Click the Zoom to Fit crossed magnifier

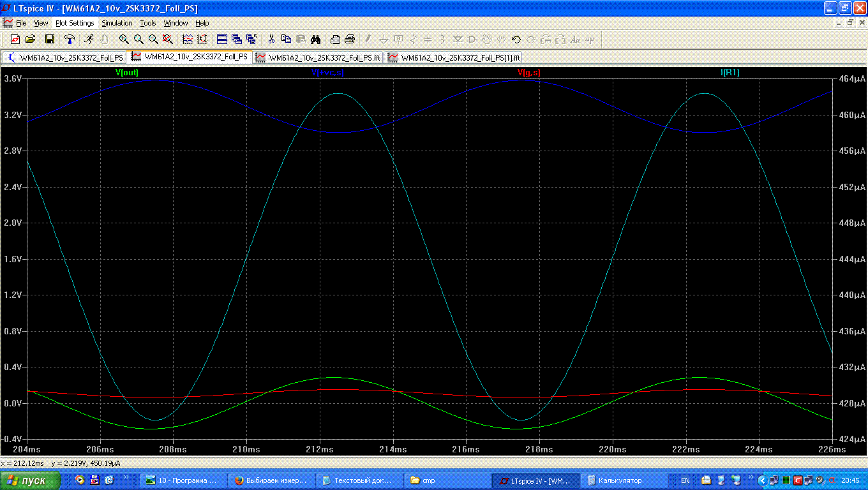click(168, 40)
